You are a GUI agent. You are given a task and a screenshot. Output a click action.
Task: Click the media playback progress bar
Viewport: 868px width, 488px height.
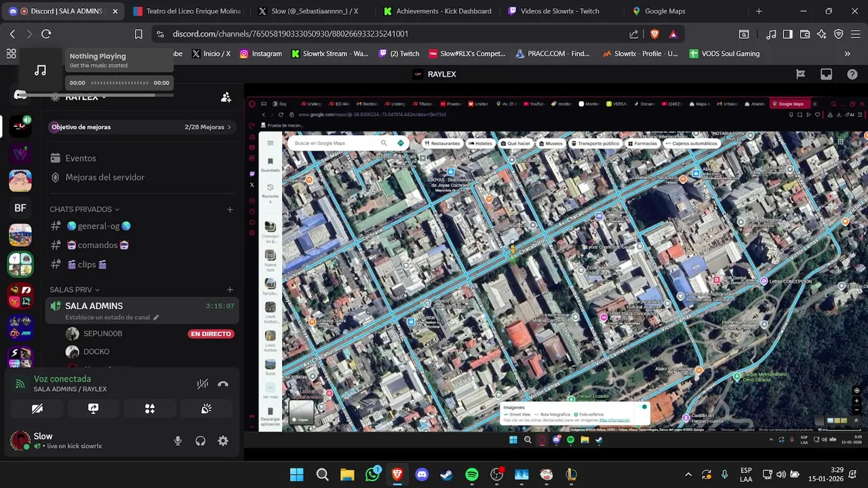tap(119, 83)
